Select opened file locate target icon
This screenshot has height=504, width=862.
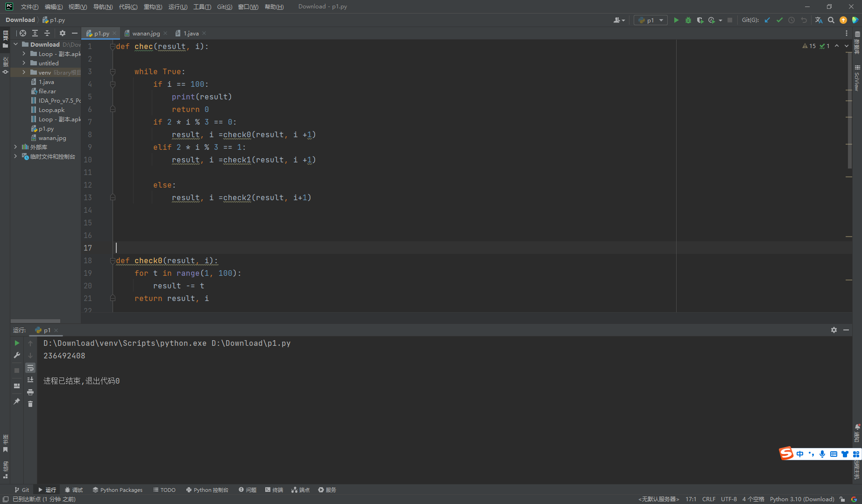coord(23,33)
